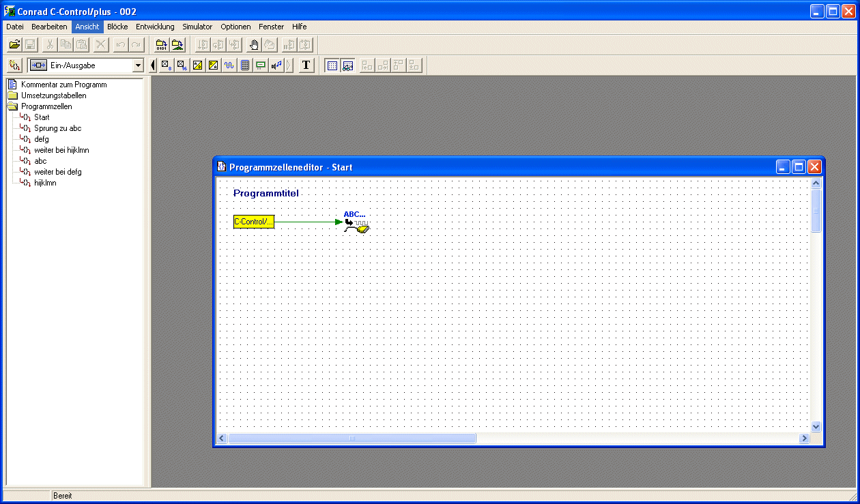Open the Datei menu
The width and height of the screenshot is (860, 504).
pyautogui.click(x=15, y=27)
